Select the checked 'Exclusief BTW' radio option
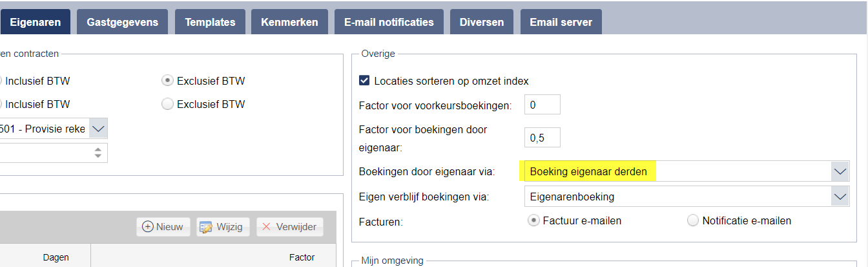 click(x=167, y=81)
